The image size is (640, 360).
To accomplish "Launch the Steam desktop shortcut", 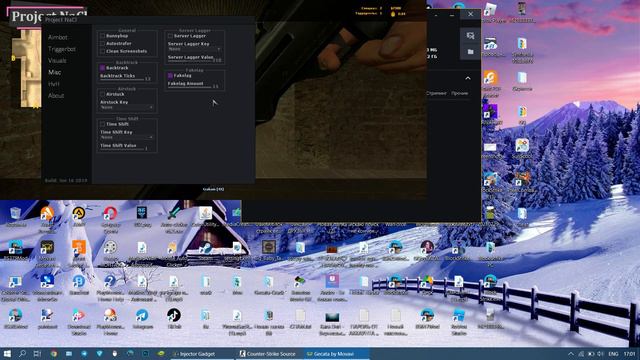I will pyautogui.click(x=205, y=247).
